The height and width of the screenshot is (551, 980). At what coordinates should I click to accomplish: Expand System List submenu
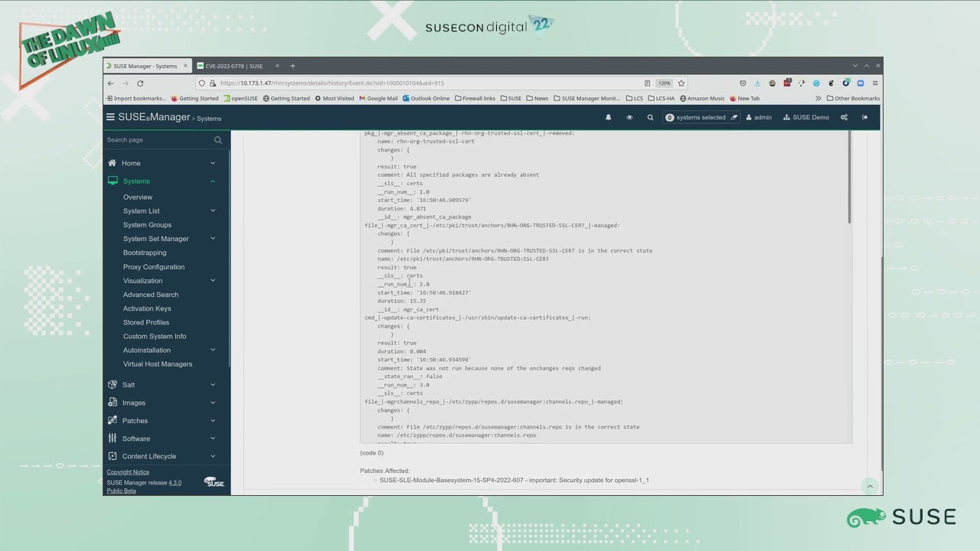pos(213,210)
